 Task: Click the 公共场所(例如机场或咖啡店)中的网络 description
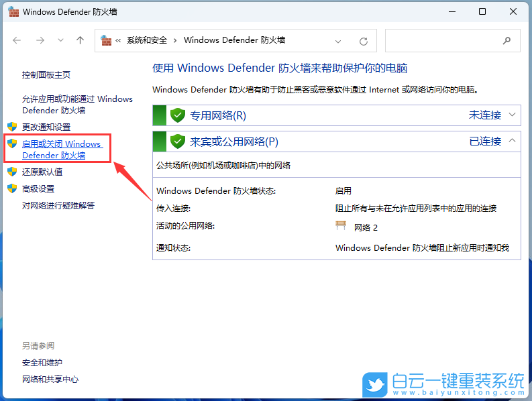coord(223,166)
